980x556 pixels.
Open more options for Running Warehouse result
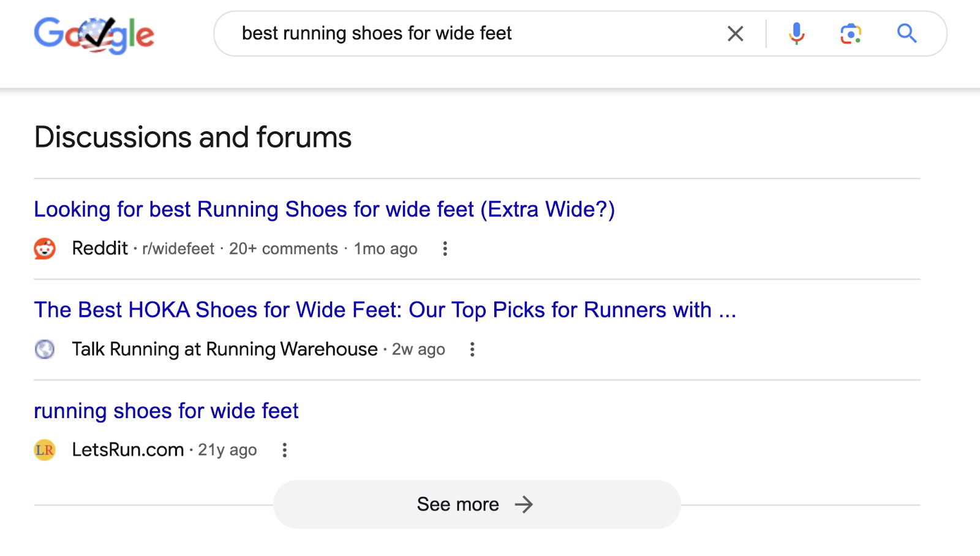pyautogui.click(x=472, y=349)
